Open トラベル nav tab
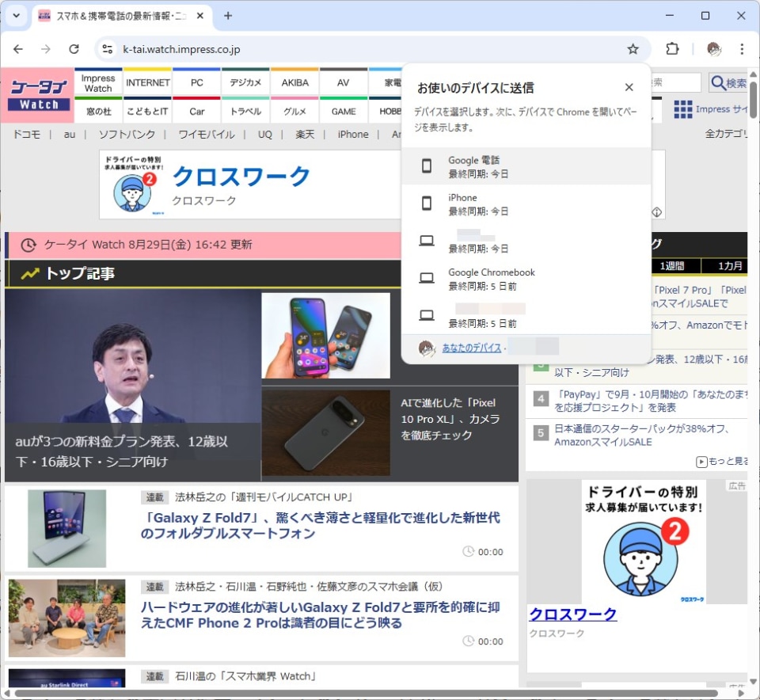Screen dimensions: 760x700 pos(245,112)
